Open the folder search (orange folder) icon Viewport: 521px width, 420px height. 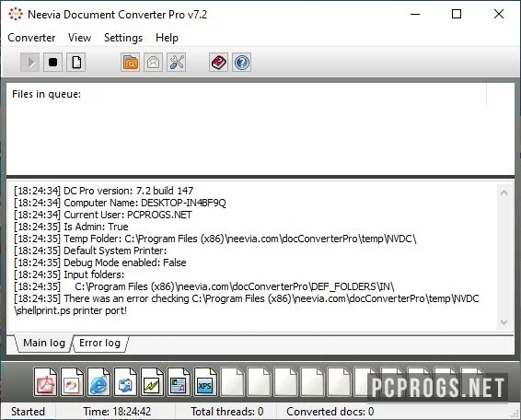(131, 63)
